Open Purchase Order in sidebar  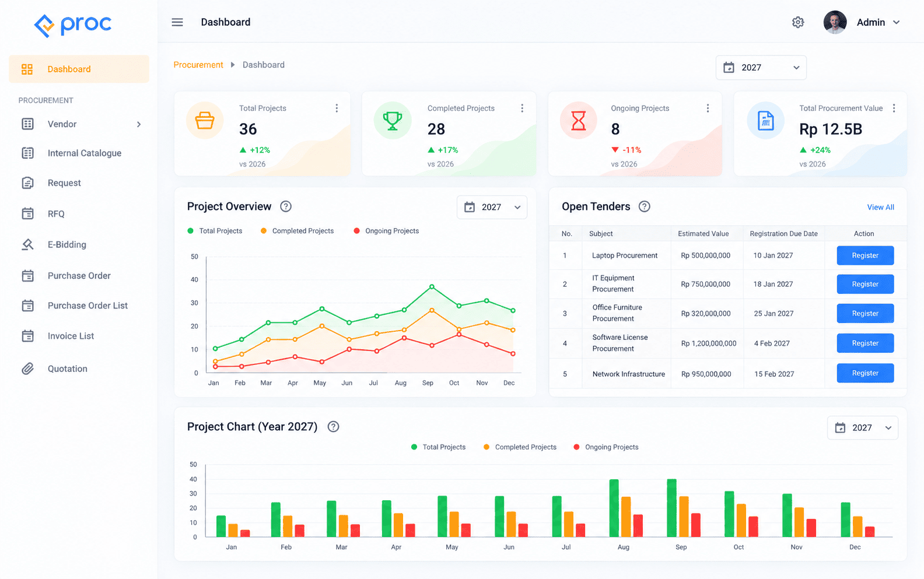tap(79, 276)
